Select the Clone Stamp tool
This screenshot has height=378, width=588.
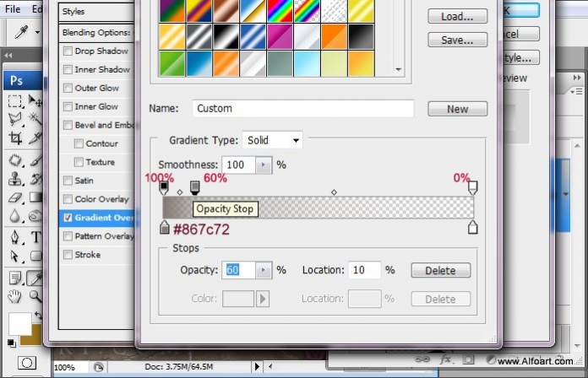[15, 179]
